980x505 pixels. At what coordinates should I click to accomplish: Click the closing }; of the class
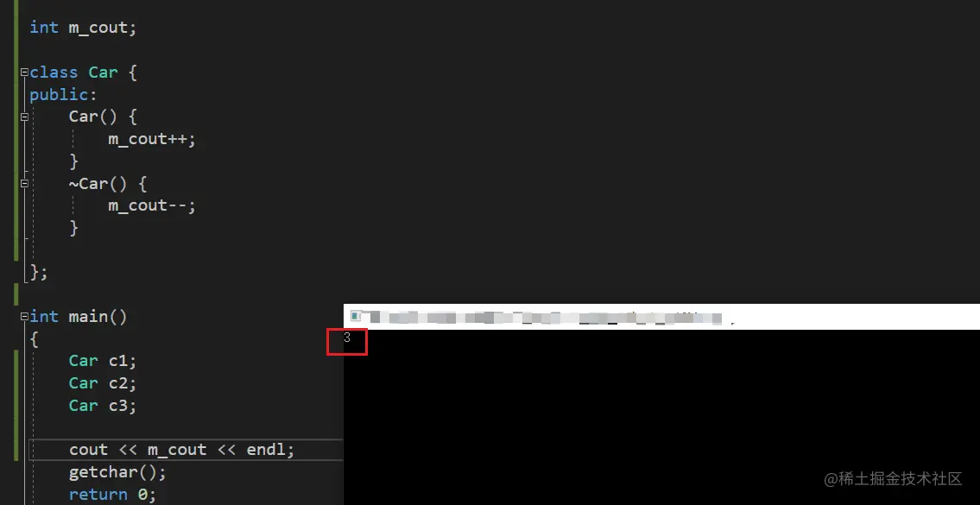[x=39, y=273]
